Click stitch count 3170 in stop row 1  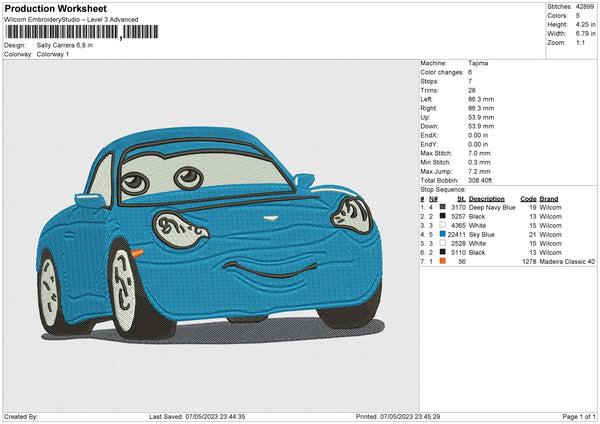click(458, 207)
